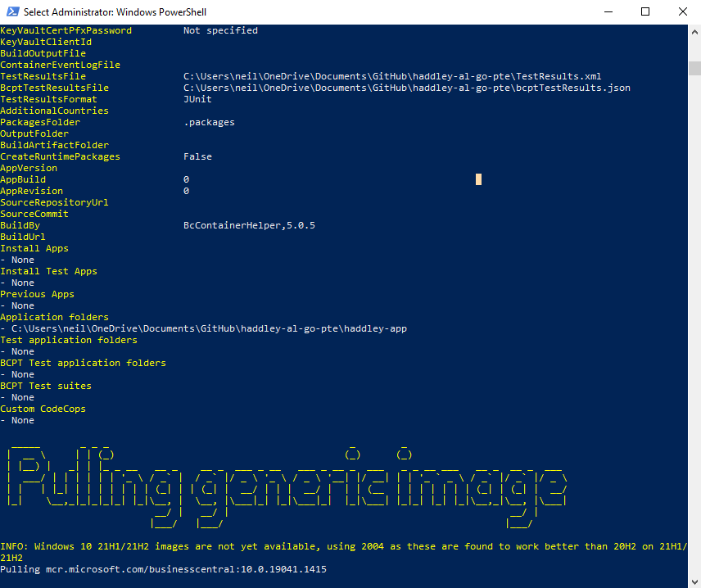Click the 'Install Test Apps' heading
Viewport: 701px width, 588px height.
pos(49,271)
